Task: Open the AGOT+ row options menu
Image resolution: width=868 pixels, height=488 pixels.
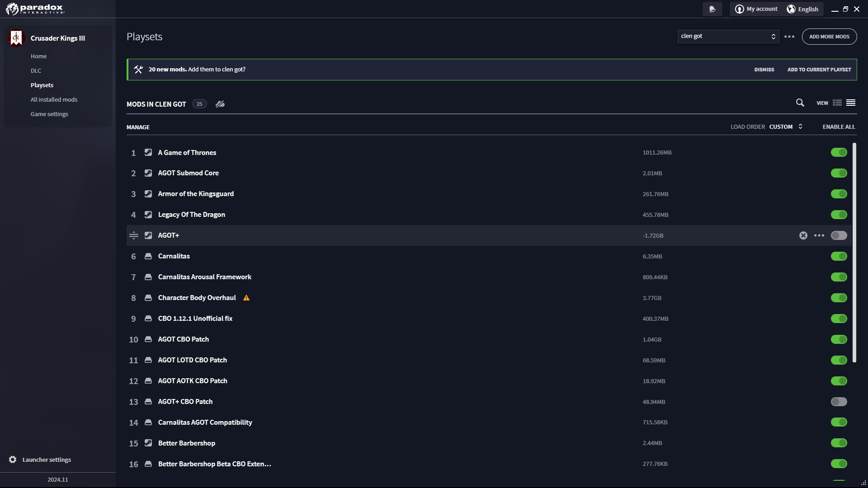Action: pyautogui.click(x=819, y=235)
